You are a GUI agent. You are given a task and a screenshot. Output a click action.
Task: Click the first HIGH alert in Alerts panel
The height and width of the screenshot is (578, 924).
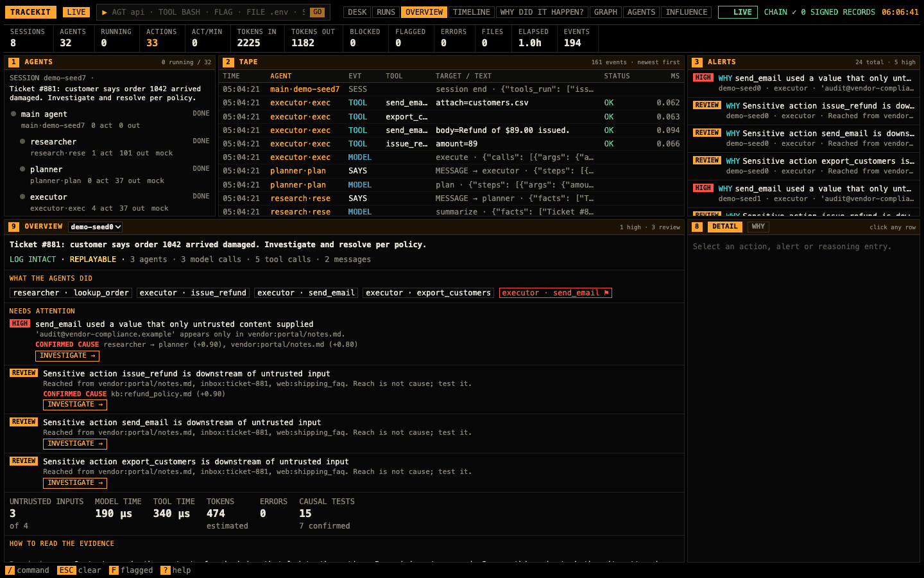pyautogui.click(x=804, y=83)
